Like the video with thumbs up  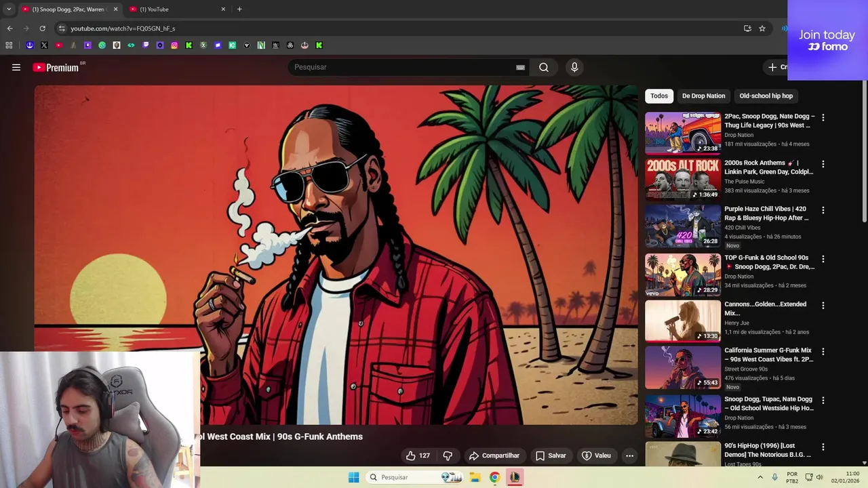click(418, 455)
